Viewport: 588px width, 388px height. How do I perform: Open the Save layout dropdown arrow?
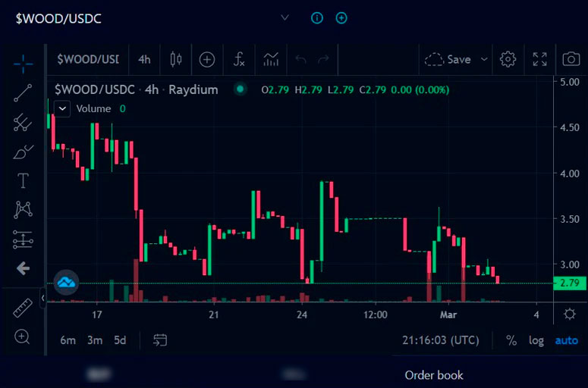484,59
